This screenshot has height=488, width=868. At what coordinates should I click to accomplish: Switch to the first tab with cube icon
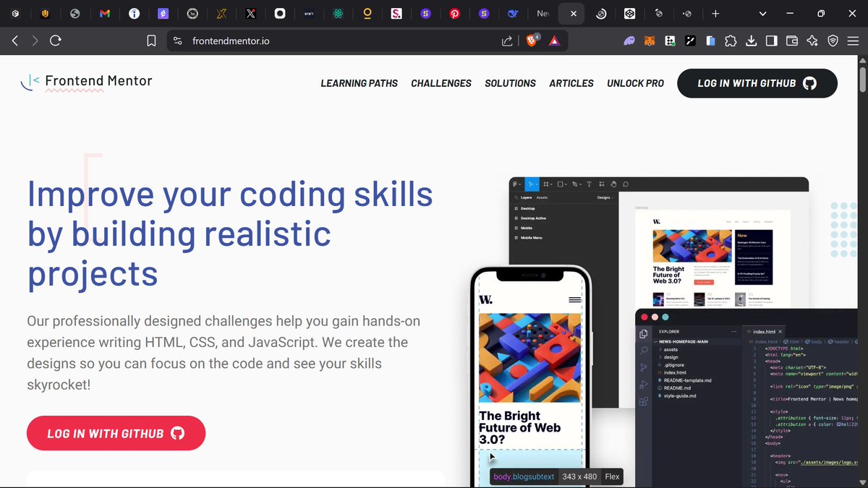[x=16, y=13]
